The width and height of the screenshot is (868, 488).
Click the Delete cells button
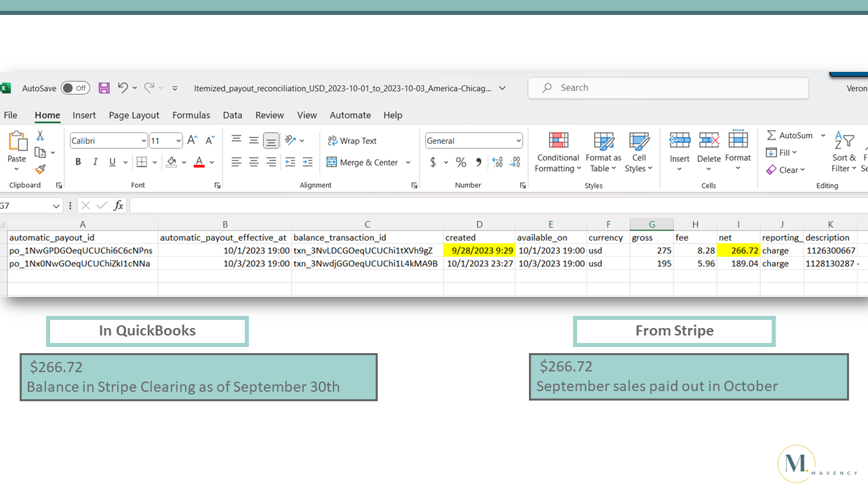point(709,152)
